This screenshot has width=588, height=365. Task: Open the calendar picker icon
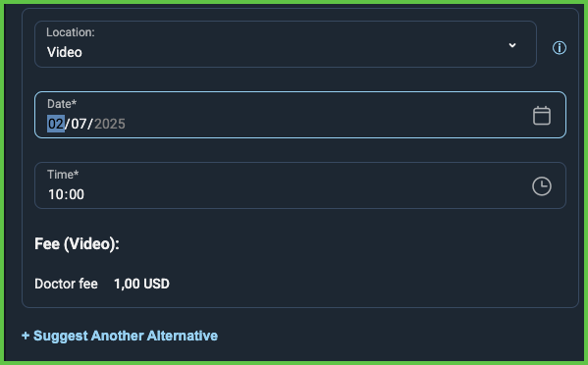click(x=542, y=116)
